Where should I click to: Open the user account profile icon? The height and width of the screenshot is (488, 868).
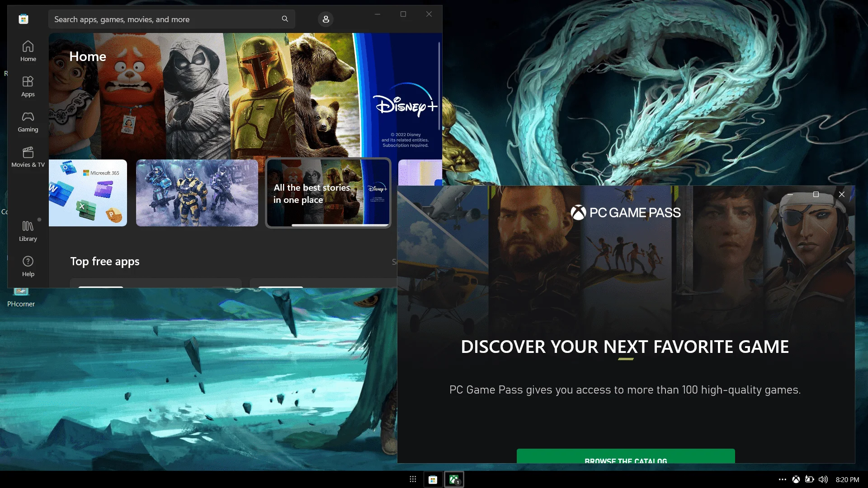[x=325, y=19]
